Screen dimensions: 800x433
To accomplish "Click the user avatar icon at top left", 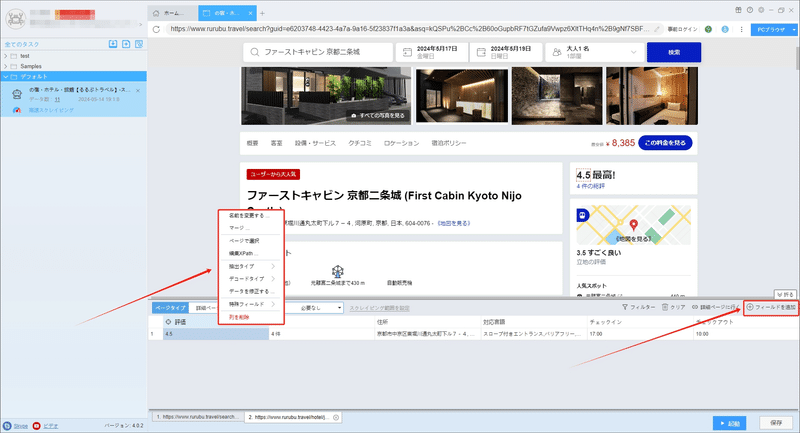I will [x=15, y=19].
